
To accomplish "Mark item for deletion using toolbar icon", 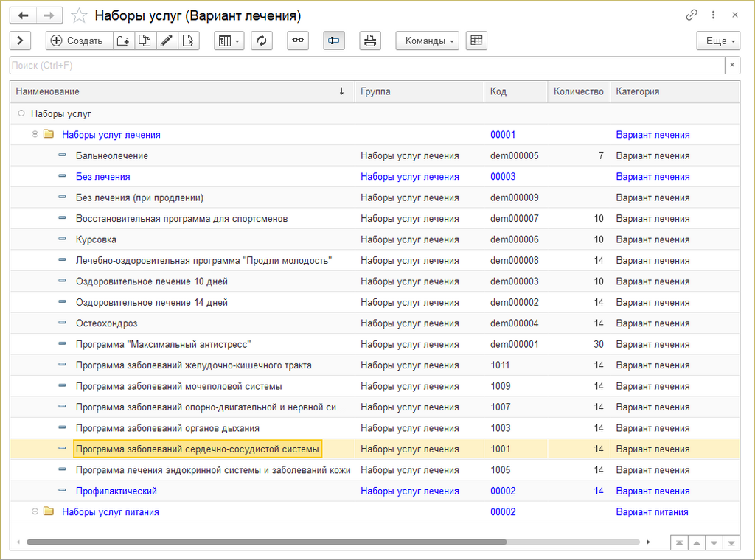I will pyautogui.click(x=188, y=41).
